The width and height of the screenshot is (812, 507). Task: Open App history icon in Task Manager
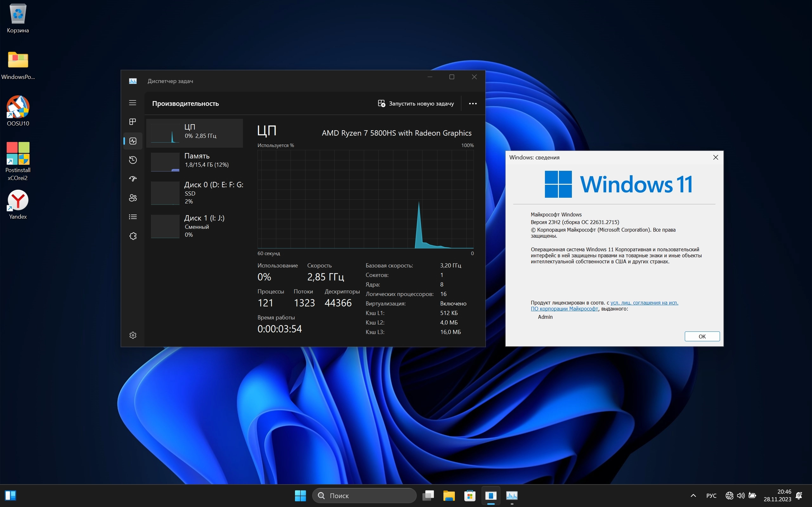click(x=133, y=160)
